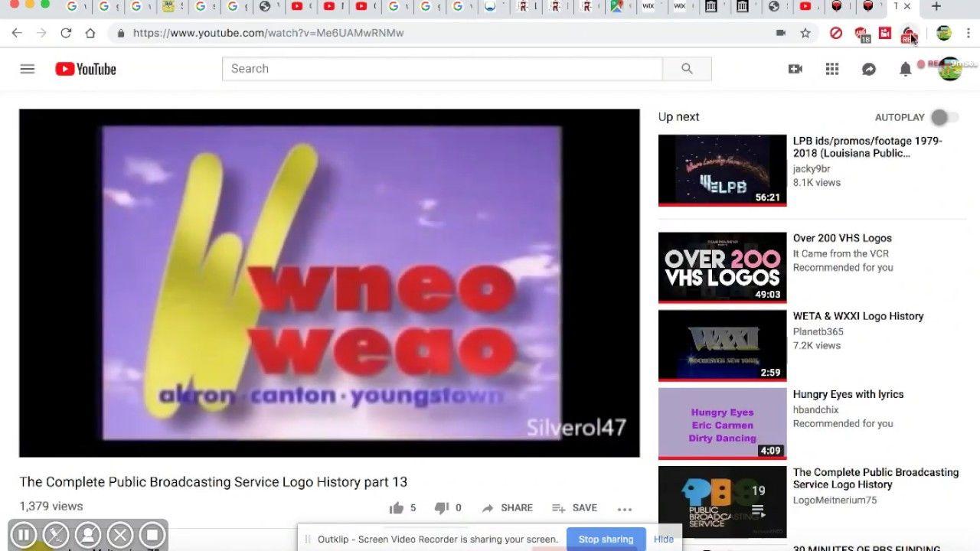Image resolution: width=980 pixels, height=551 pixels.
Task: Open the PBS logo history playlist thumbnail
Action: click(x=722, y=502)
